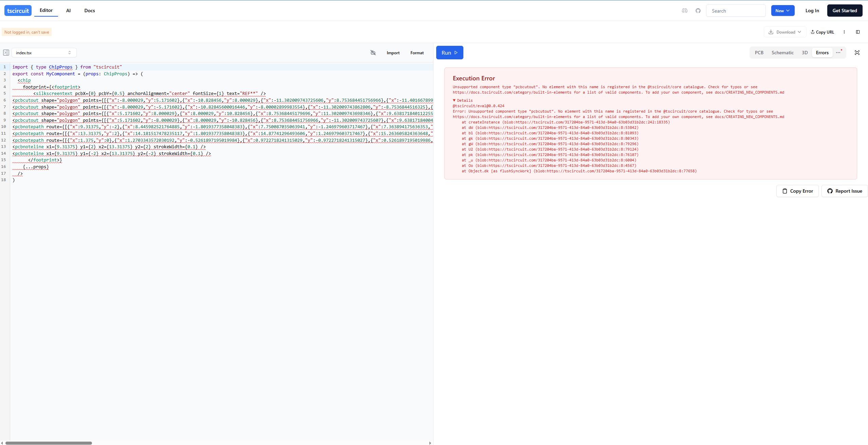The height and width of the screenshot is (445, 868).
Task: Click the Search input field
Action: coord(736,11)
